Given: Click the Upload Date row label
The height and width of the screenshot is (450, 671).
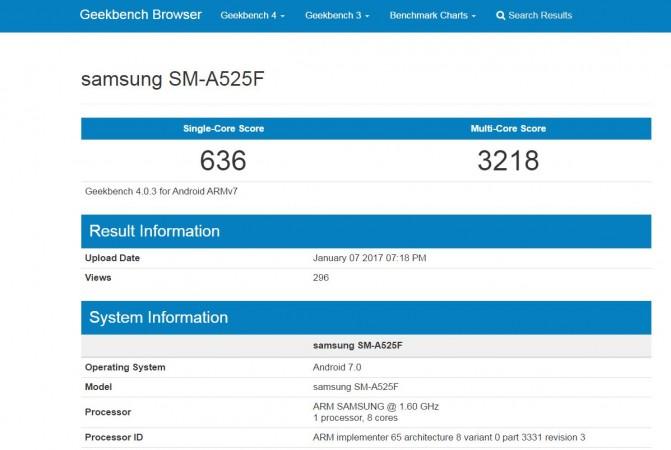Looking at the screenshot, I should tap(112, 258).
